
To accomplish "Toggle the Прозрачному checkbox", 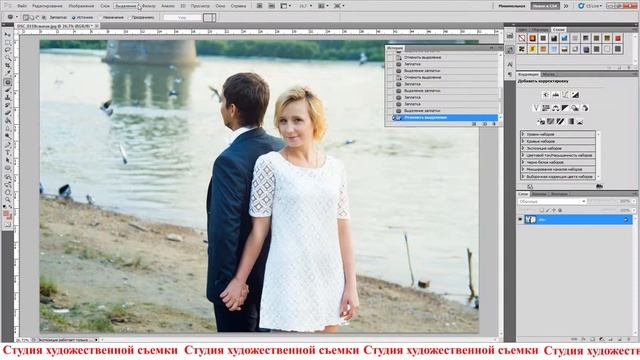I will [141, 18].
